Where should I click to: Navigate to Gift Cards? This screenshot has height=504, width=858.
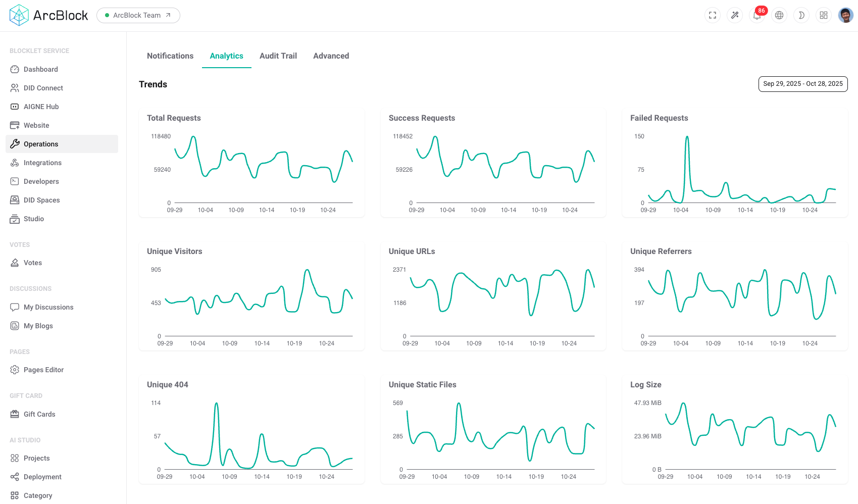click(x=39, y=414)
